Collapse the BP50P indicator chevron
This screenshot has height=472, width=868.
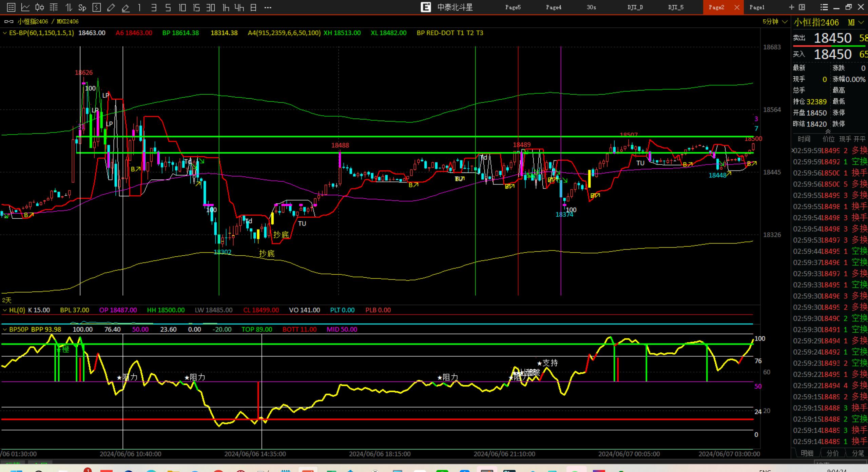coord(5,329)
